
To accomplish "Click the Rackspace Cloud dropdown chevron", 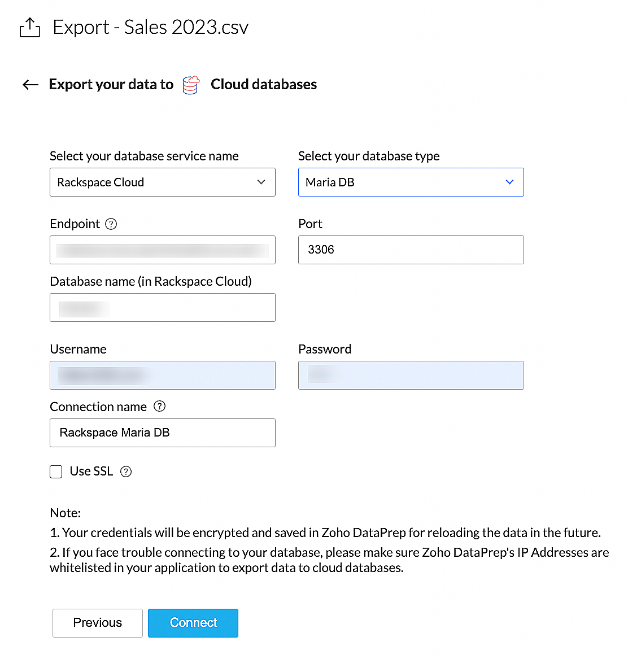I will [x=261, y=182].
